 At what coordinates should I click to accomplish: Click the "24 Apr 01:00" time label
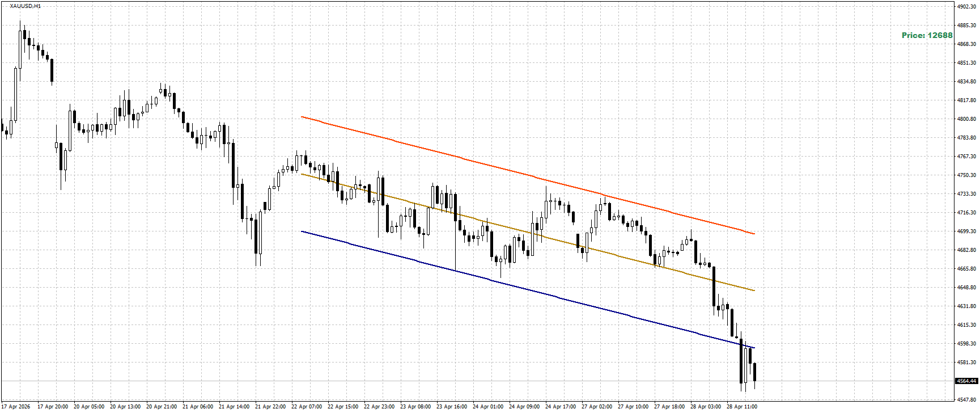click(x=488, y=407)
